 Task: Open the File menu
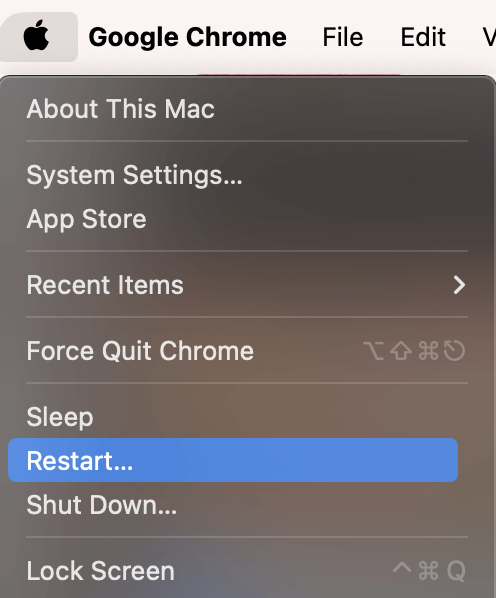tap(343, 37)
